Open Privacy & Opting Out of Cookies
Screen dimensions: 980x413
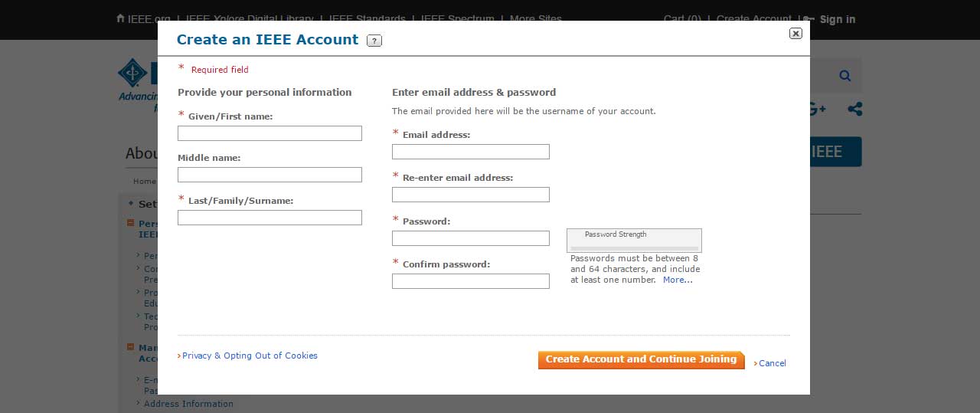(x=250, y=356)
